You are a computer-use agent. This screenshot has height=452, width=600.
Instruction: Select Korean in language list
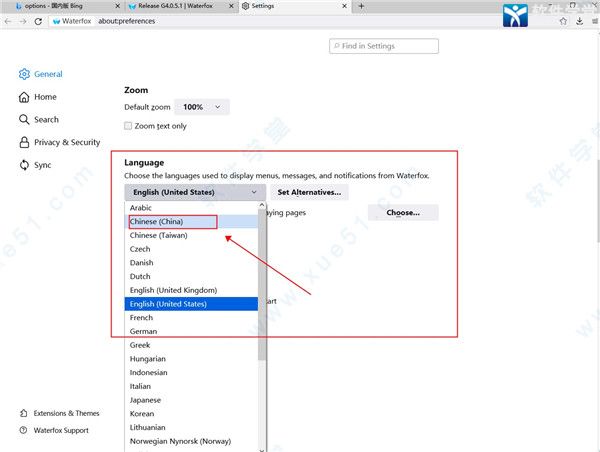pos(191,414)
